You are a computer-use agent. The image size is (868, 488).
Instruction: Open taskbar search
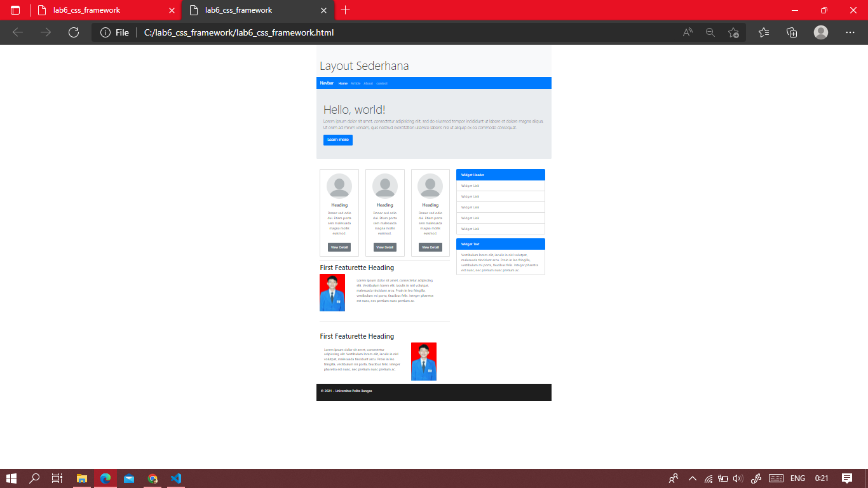pyautogui.click(x=34, y=478)
